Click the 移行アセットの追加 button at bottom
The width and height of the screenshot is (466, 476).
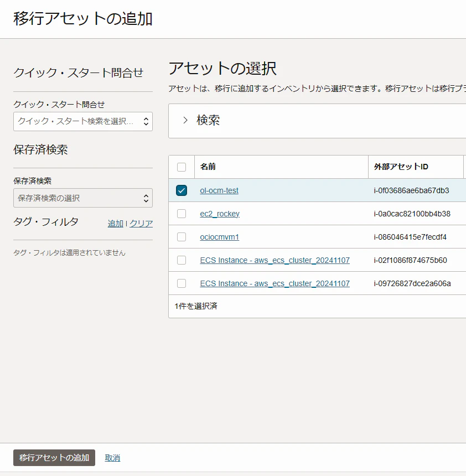coord(54,458)
